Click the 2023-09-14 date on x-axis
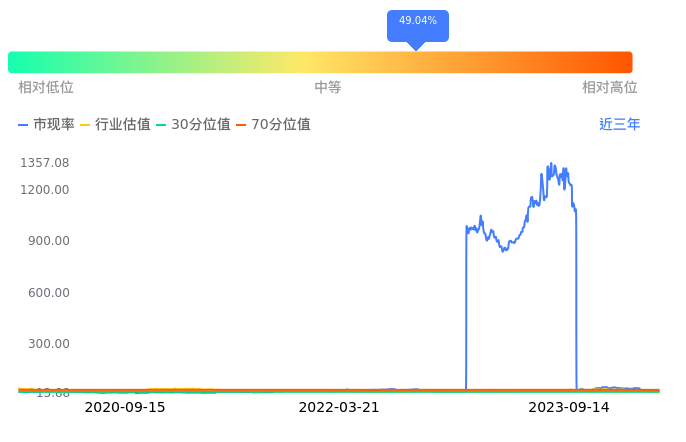Viewport: 686px width, 442px height. 569,408
